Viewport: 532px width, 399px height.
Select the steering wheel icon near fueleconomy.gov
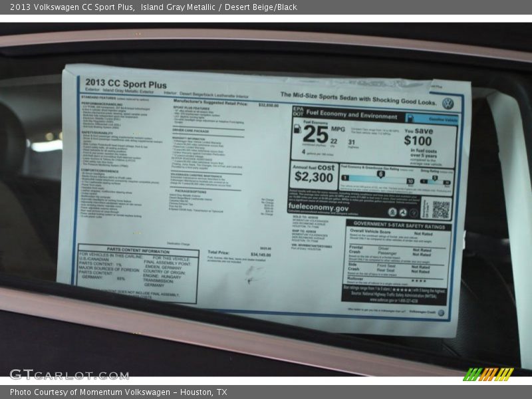(x=414, y=211)
